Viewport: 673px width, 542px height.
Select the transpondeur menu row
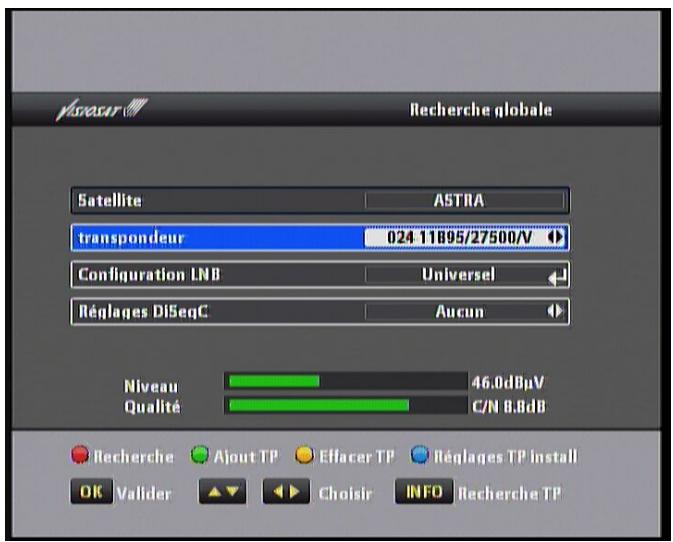tap(320, 237)
